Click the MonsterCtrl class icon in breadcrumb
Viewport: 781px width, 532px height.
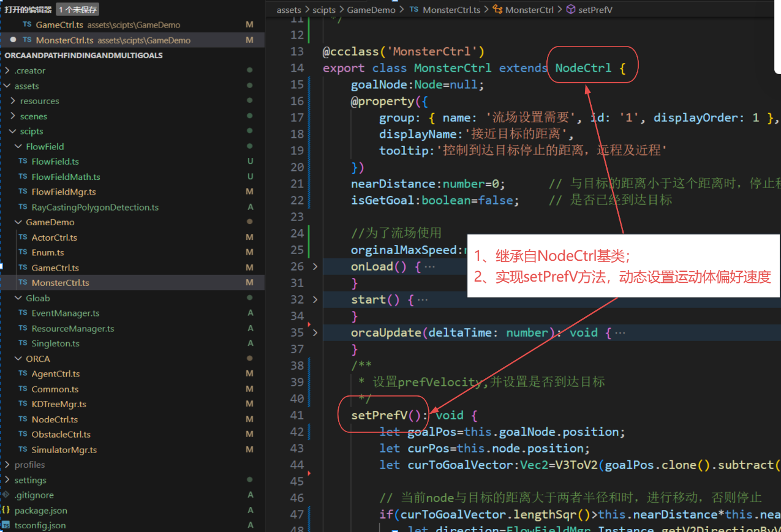[498, 10]
